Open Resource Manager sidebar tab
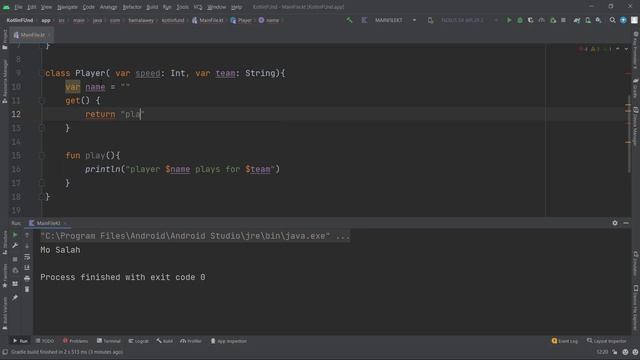Viewport: 640px width, 360px height. pos(4,81)
